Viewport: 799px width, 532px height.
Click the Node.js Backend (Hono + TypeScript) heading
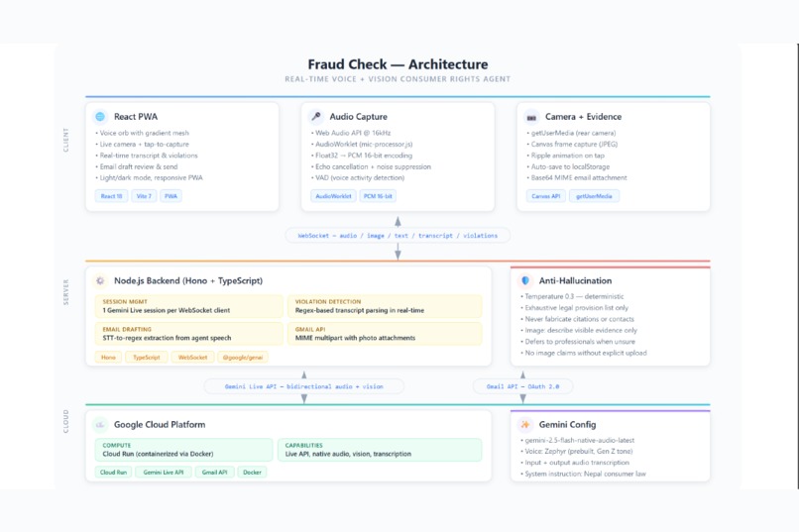pyautogui.click(x=188, y=280)
